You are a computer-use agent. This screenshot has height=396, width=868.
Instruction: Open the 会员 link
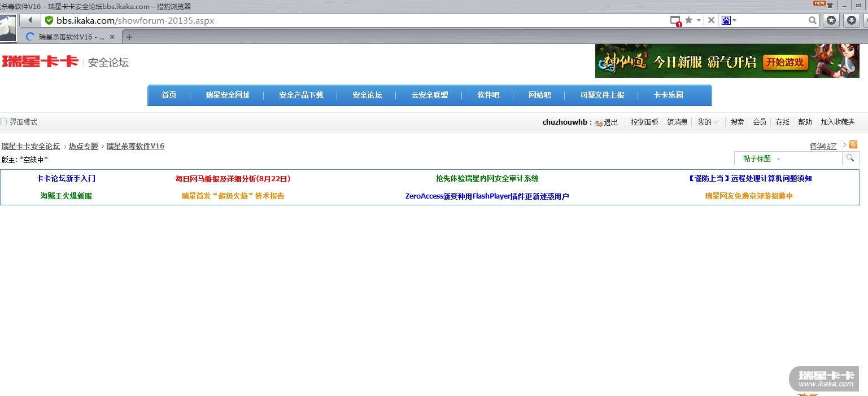[760, 122]
